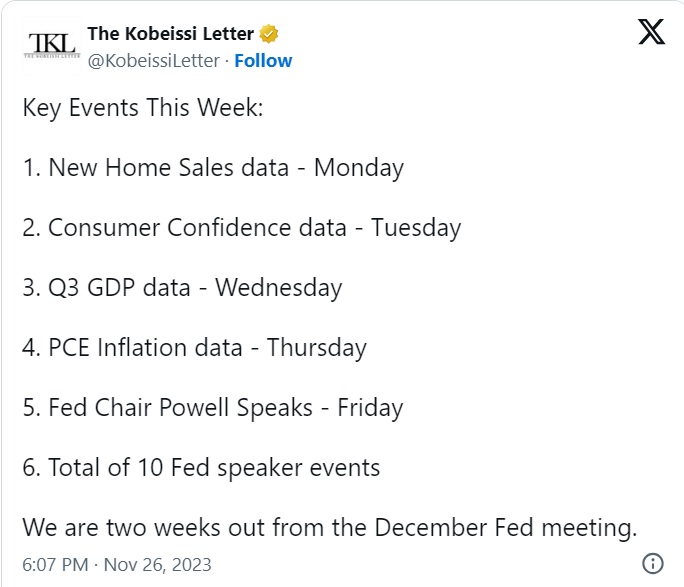684x587 pixels.
Task: Click the word 'Thursday' in item four
Action: 317,348
